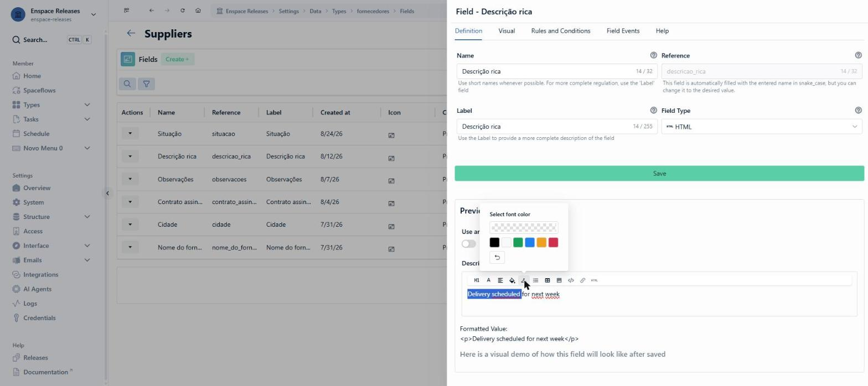Click the help icon next to Label
Viewport: 868px width, 386px height.
[x=653, y=111]
